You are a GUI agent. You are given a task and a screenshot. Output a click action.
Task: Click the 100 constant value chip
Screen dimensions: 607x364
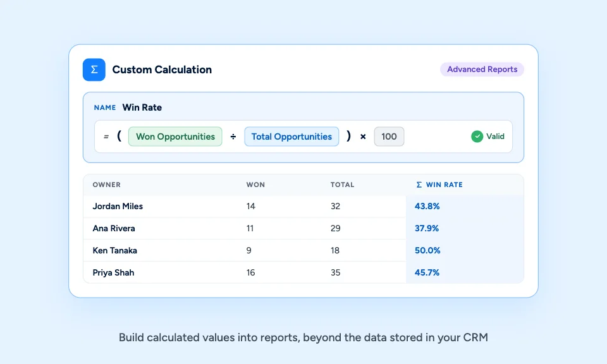coord(389,136)
